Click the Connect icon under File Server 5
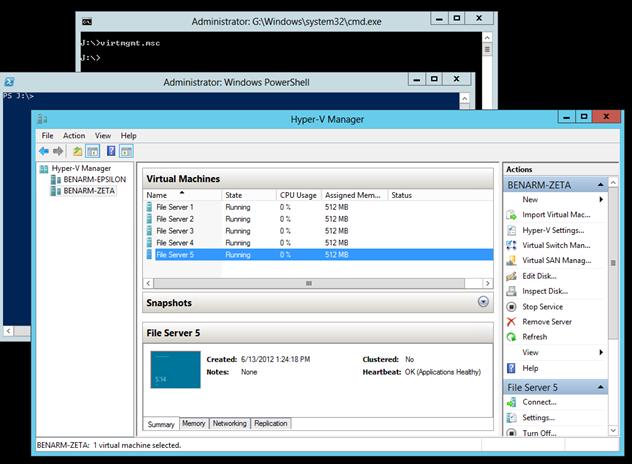632x464 pixels. 511,402
